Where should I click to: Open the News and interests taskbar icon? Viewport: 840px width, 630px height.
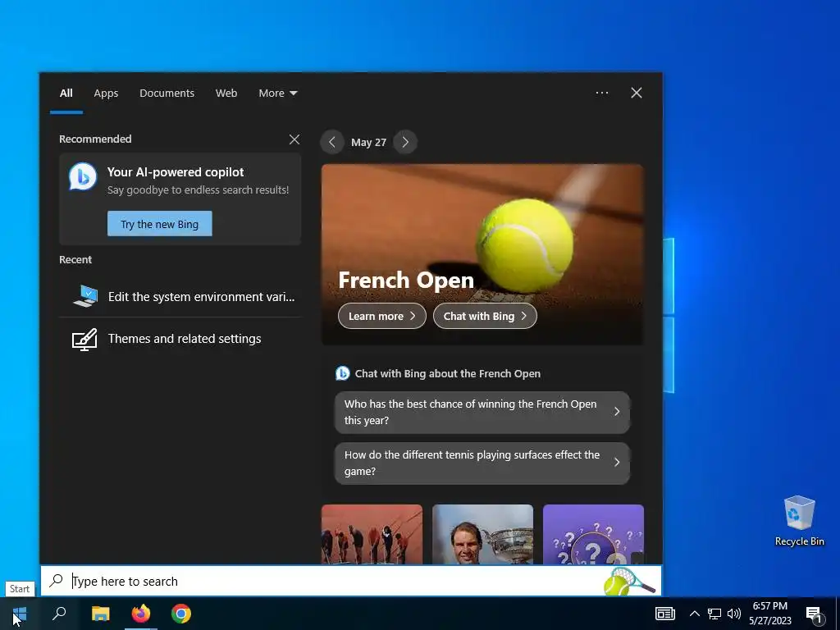pos(664,614)
